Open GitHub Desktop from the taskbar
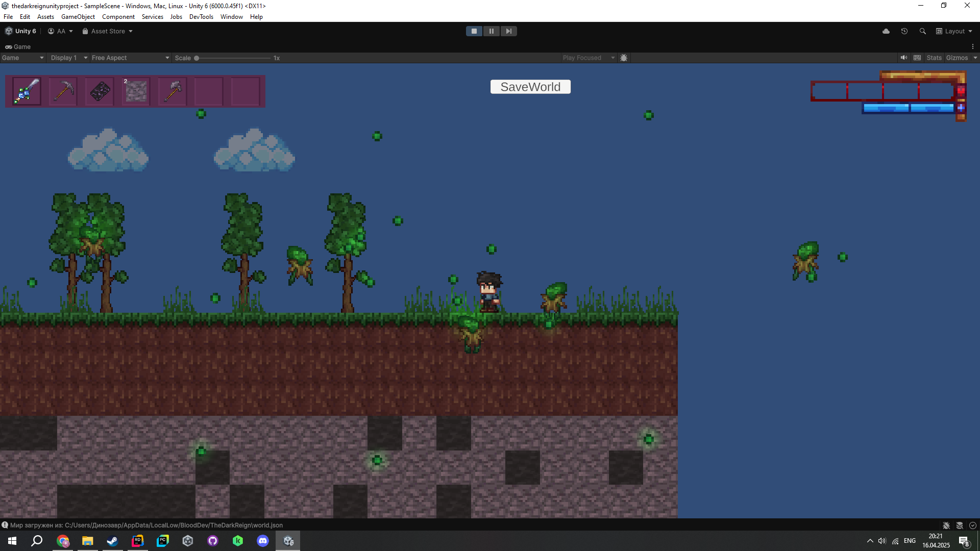Screen dimensions: 980x551 [213, 541]
